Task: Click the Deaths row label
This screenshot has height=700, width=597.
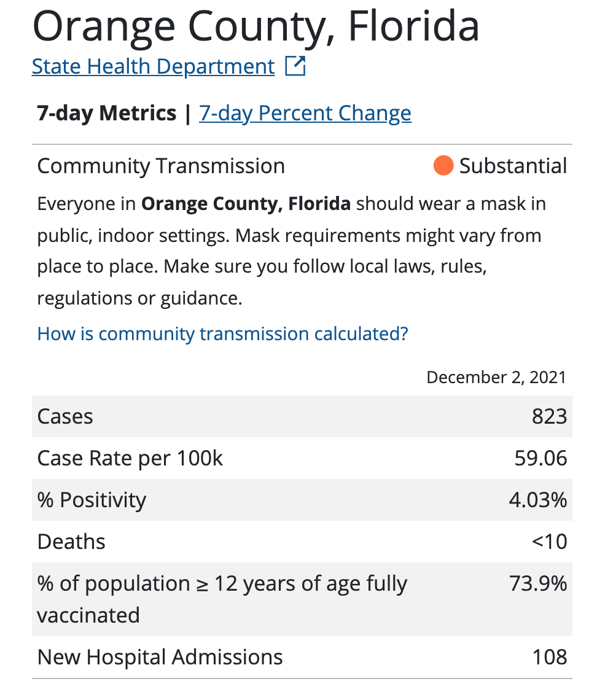Action: [71, 542]
